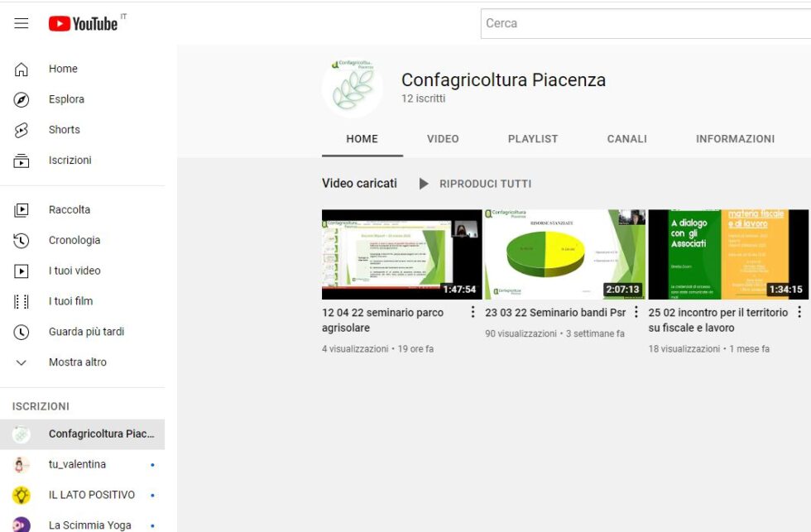This screenshot has height=532, width=811.
Task: Open the 2:07:13 pie chart video thumbnail
Action: point(565,254)
